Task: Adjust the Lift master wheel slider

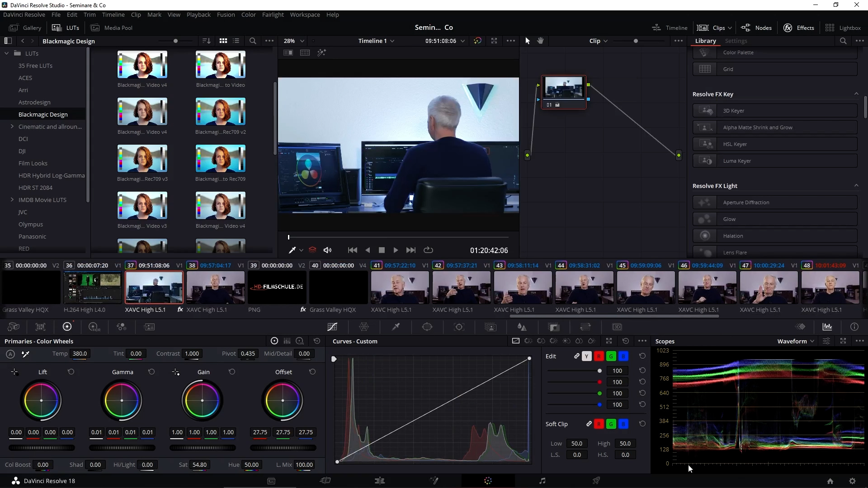Action: [42, 448]
